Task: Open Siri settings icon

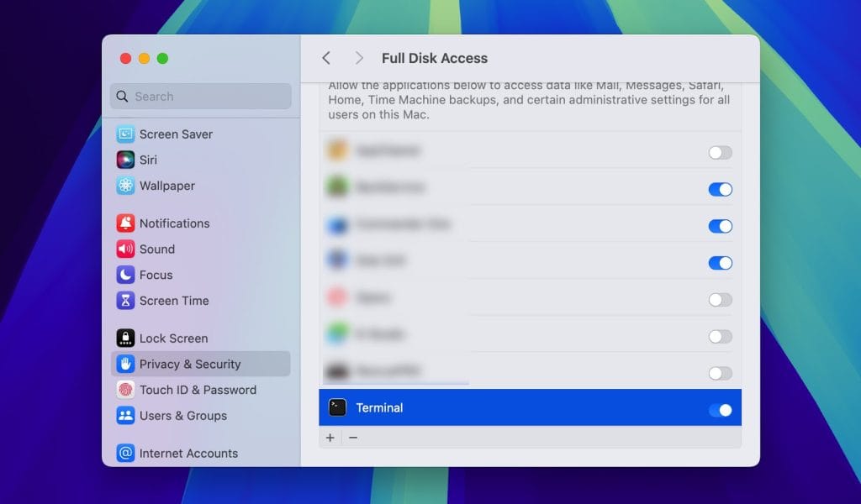Action: pyautogui.click(x=125, y=160)
